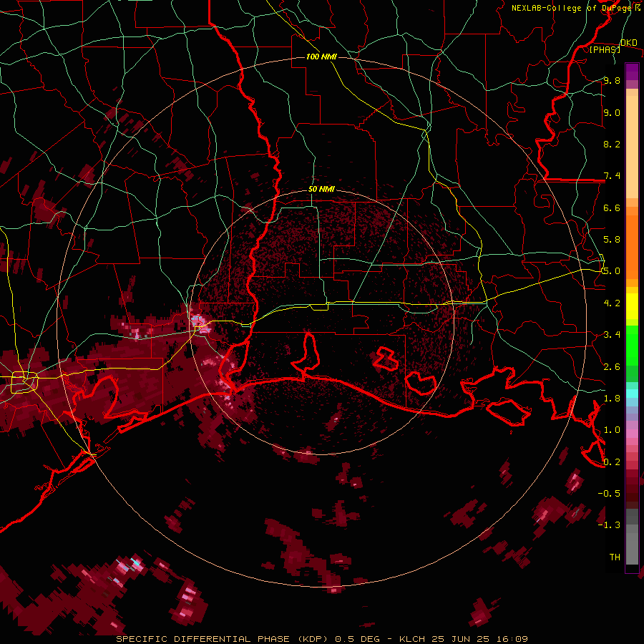Select the purple top segment of the color bar
The width and height of the screenshot is (644, 644).
[632, 72]
